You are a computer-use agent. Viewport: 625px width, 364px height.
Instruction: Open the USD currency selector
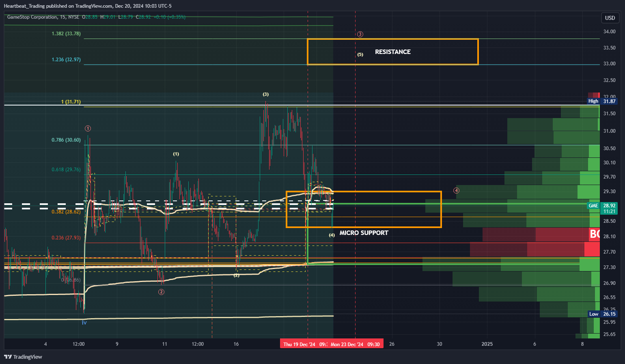[x=610, y=18]
